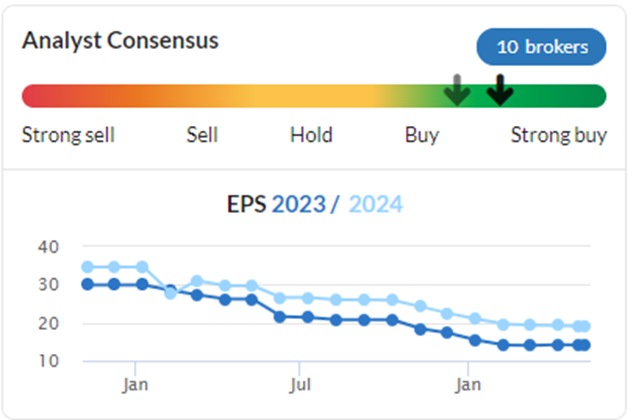Click last light-blue 2024 EPS data point
633x420 pixels.
(585, 326)
